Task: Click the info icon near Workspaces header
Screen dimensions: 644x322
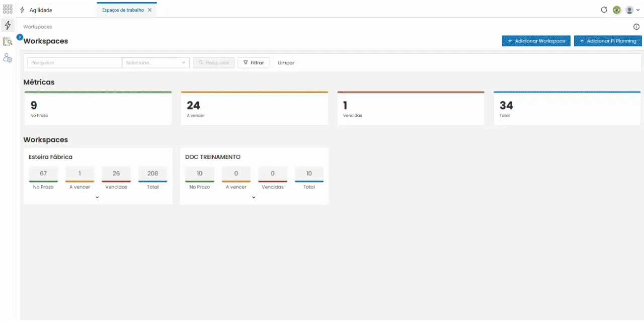Action: click(x=636, y=27)
